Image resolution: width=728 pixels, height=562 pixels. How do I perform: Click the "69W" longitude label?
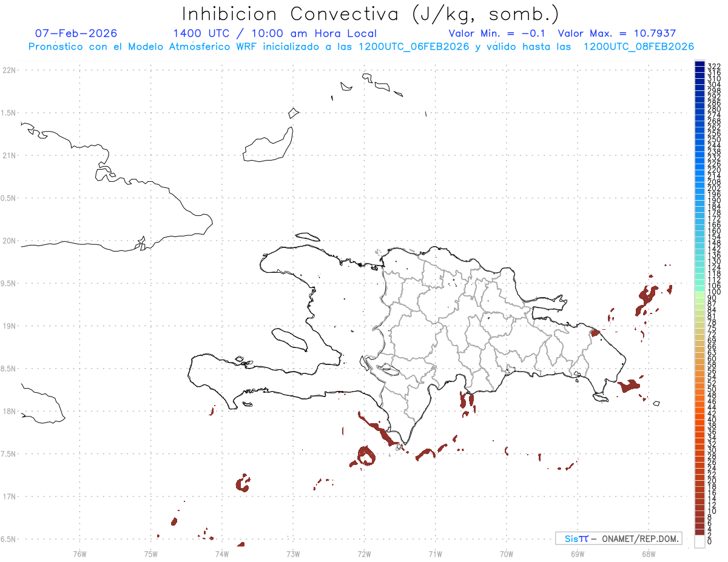coord(578,554)
